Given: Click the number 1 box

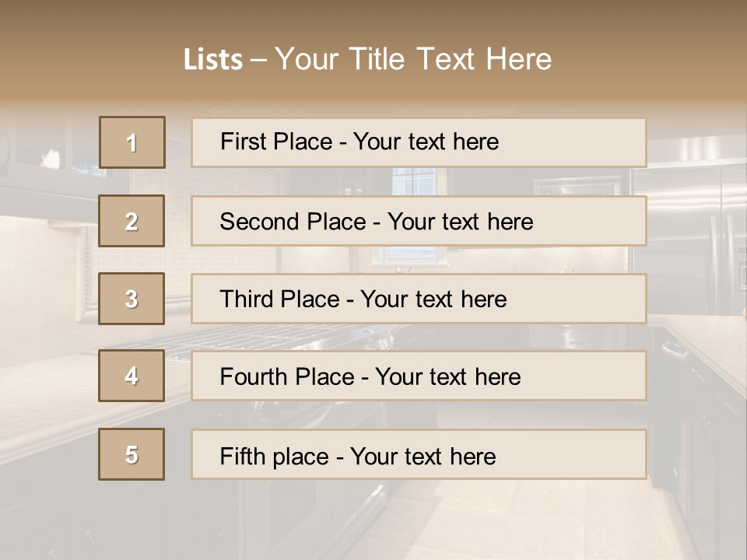Looking at the screenshot, I should click(132, 142).
